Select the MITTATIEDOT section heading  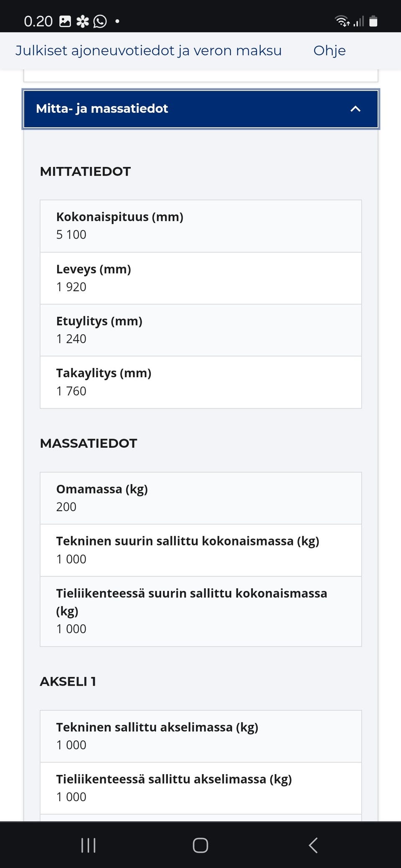[x=85, y=171]
